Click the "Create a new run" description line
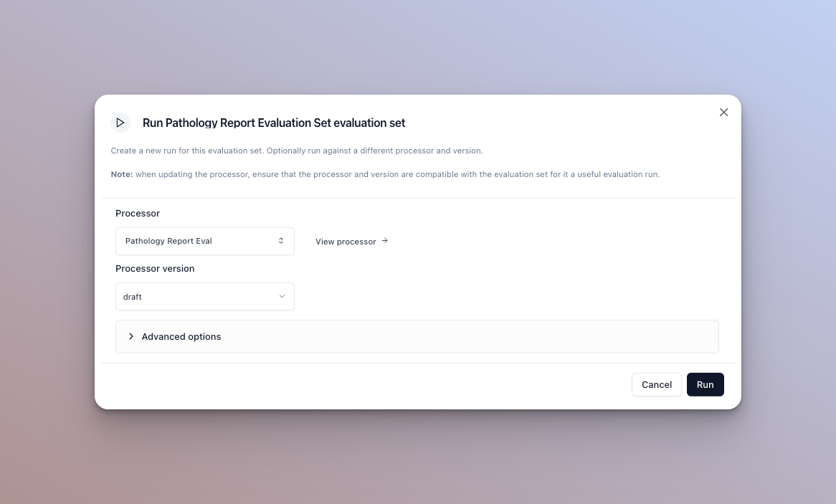The height and width of the screenshot is (504, 836). 297,151
